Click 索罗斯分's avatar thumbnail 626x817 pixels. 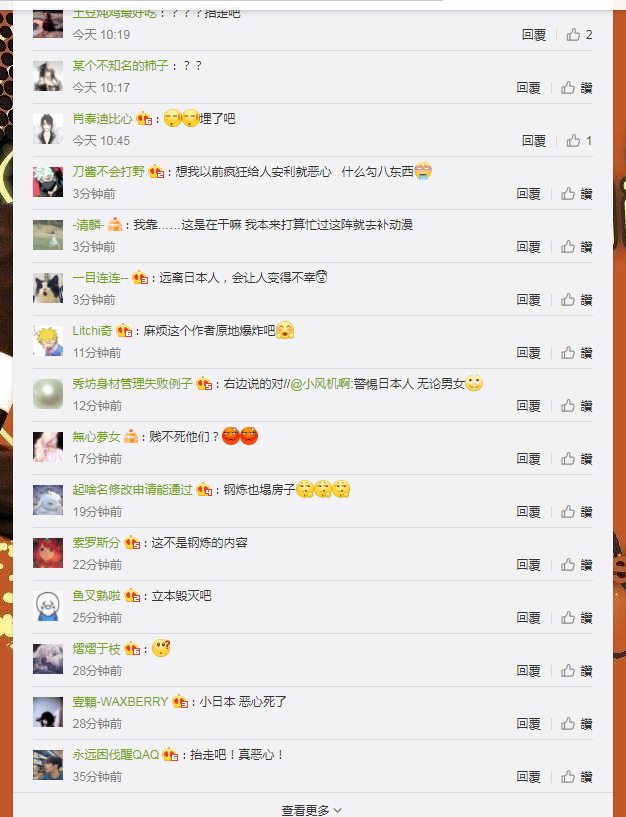click(x=48, y=553)
